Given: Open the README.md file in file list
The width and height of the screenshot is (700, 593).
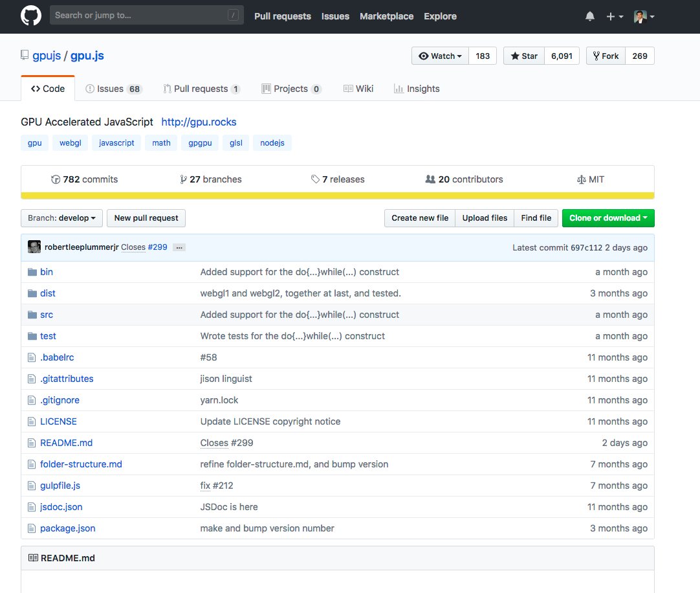Looking at the screenshot, I should (67, 443).
